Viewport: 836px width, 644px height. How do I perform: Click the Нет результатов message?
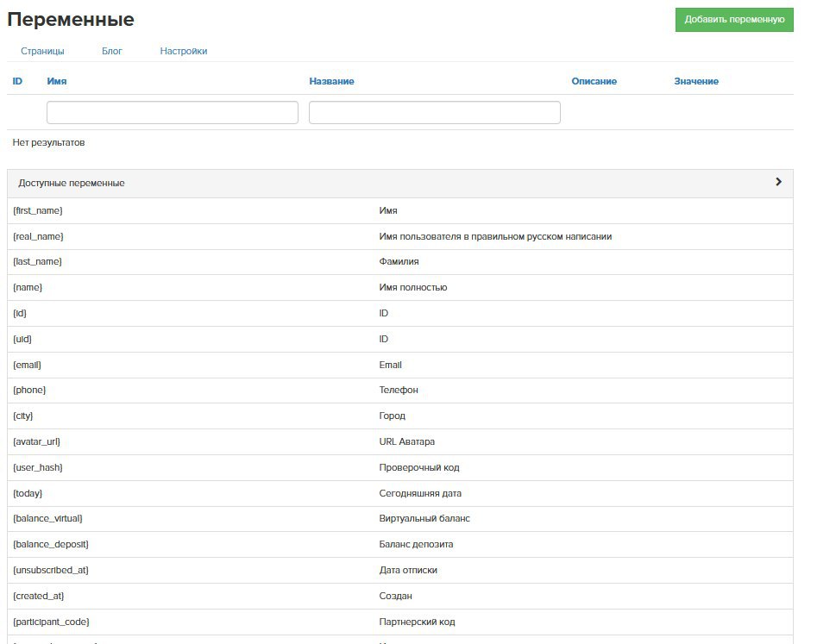48,142
